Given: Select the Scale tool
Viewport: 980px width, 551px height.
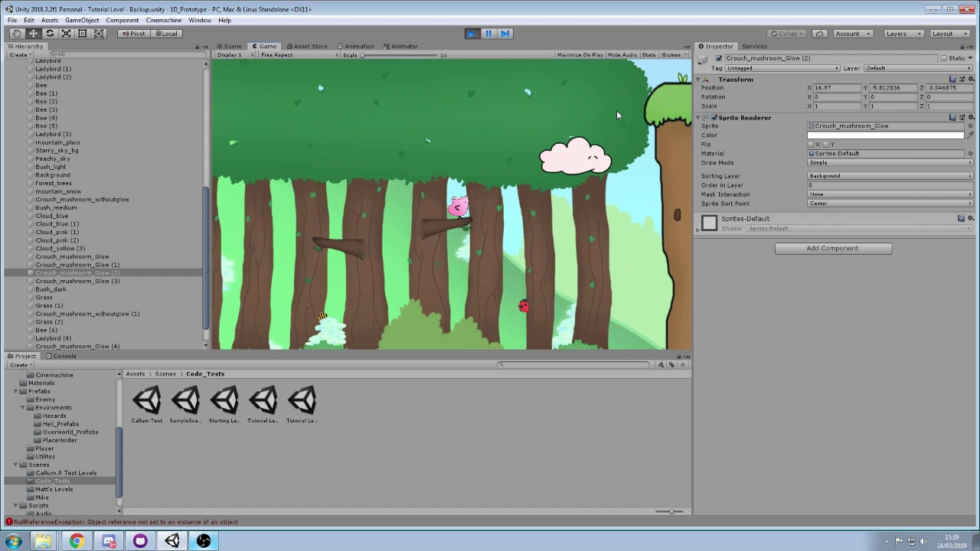Looking at the screenshot, I should tap(66, 34).
